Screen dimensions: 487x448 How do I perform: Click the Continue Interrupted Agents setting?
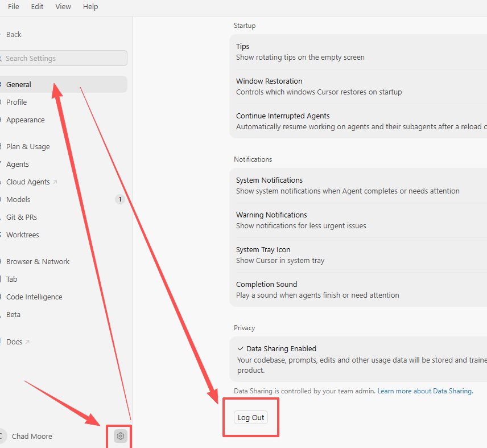tap(358, 121)
